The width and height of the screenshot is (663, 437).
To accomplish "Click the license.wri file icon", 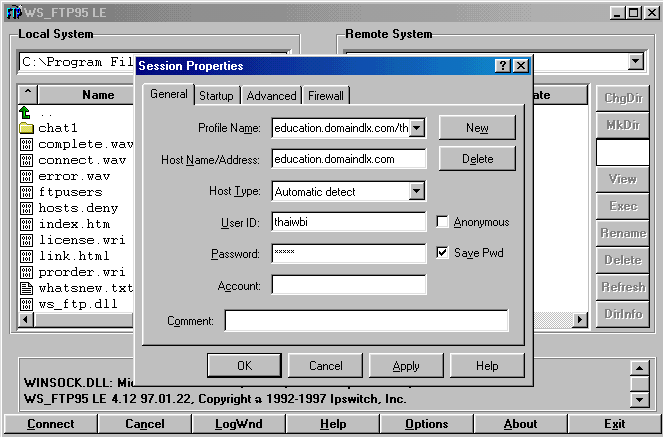I will click(26, 240).
